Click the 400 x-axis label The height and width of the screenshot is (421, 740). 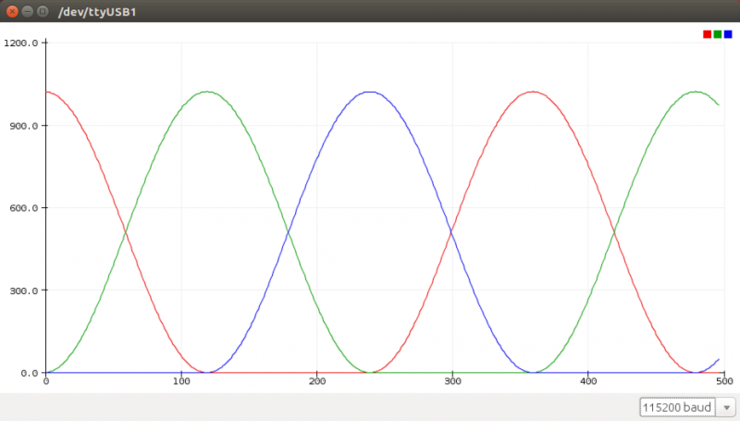[588, 381]
